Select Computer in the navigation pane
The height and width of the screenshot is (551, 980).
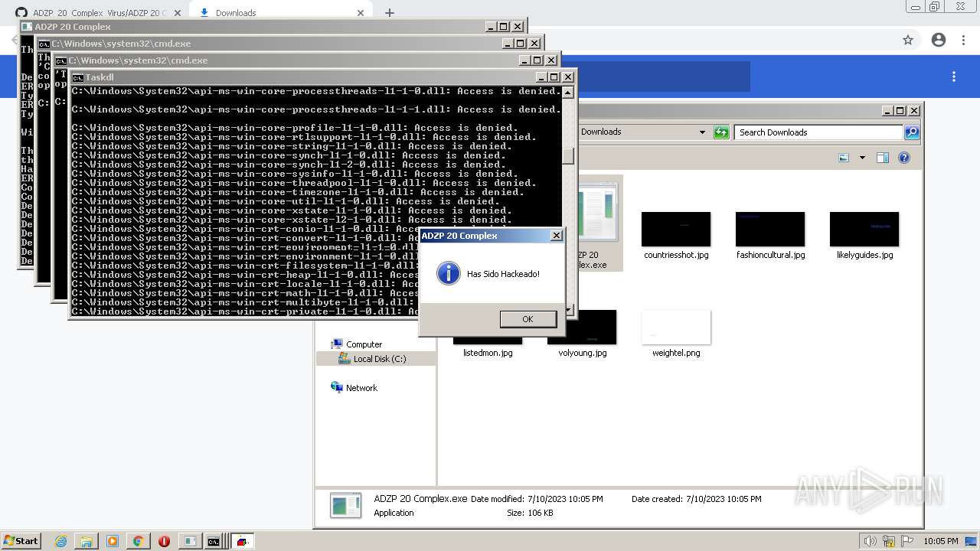(x=364, y=344)
